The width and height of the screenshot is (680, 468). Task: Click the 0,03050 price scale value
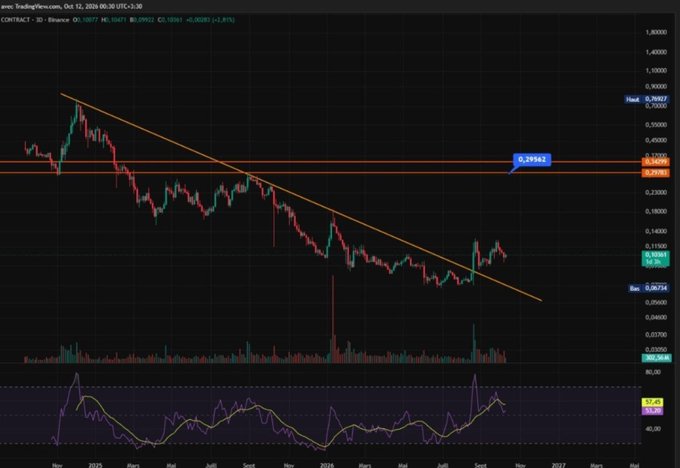point(656,350)
